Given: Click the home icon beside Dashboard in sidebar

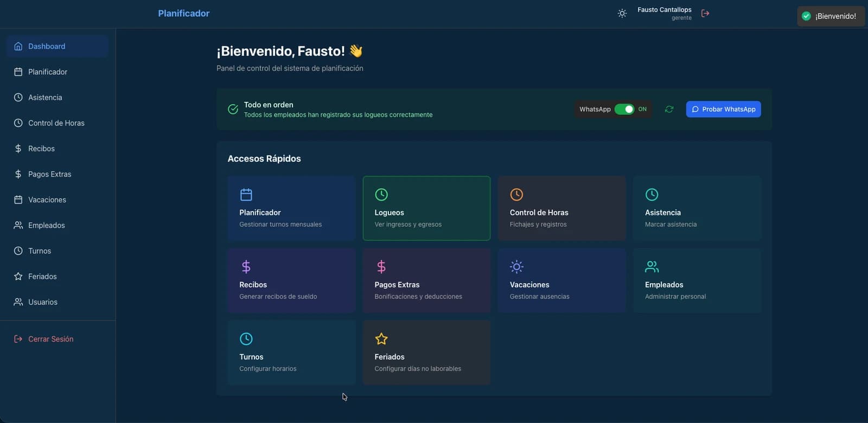Looking at the screenshot, I should pos(18,46).
